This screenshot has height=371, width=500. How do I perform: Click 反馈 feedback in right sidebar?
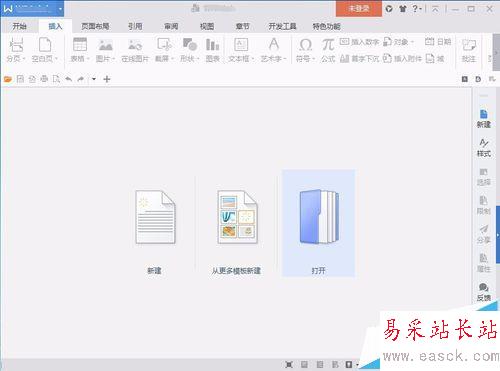pyautogui.click(x=483, y=292)
